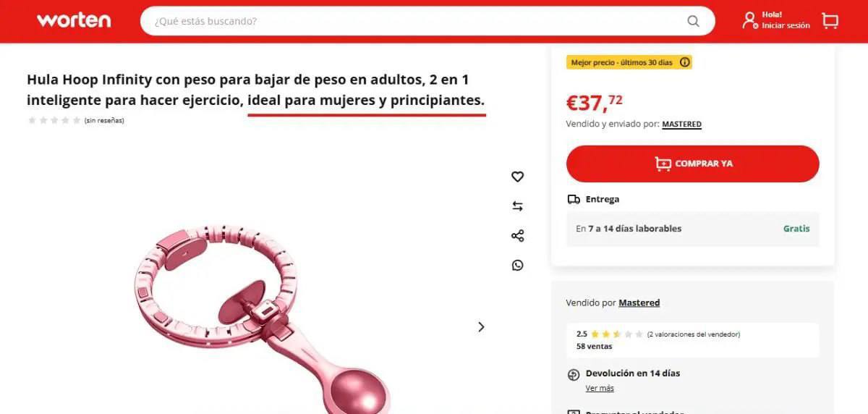The width and height of the screenshot is (868, 414).
Task: Open the shopping cart icon
Action: [x=830, y=20]
